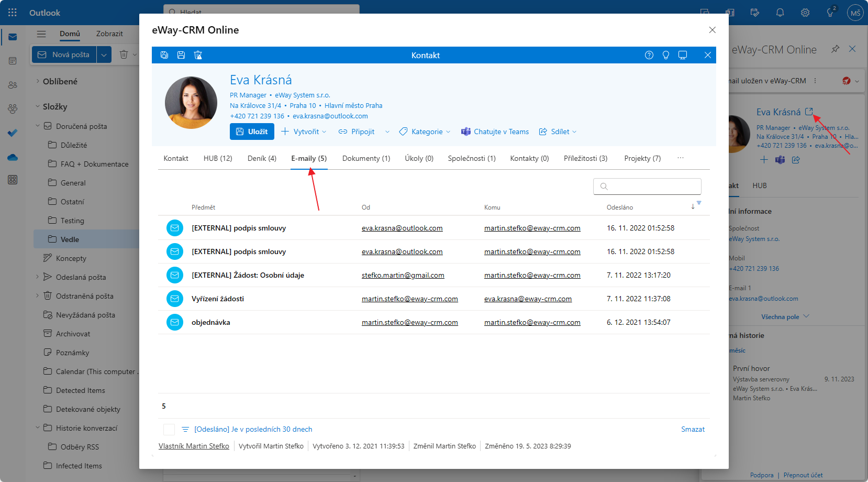Open the Zobrazit ribbon tab in Outlook

pyautogui.click(x=109, y=34)
